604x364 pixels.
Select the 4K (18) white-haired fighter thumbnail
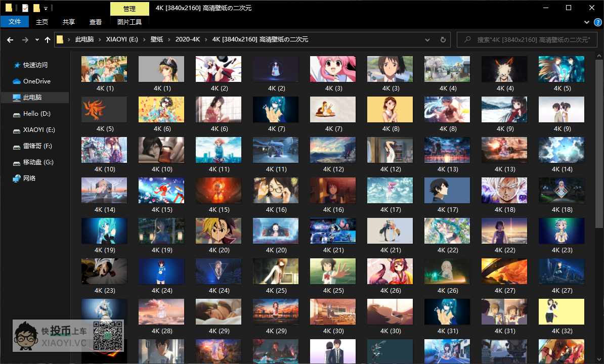[x=504, y=191]
